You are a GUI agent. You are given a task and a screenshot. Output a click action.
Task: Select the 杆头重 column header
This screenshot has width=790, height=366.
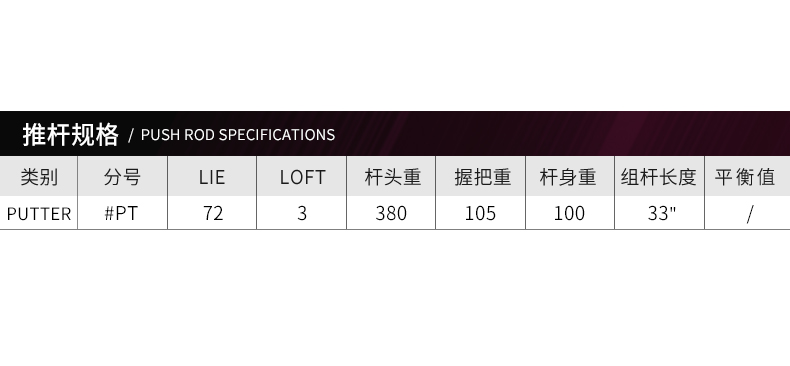point(392,177)
